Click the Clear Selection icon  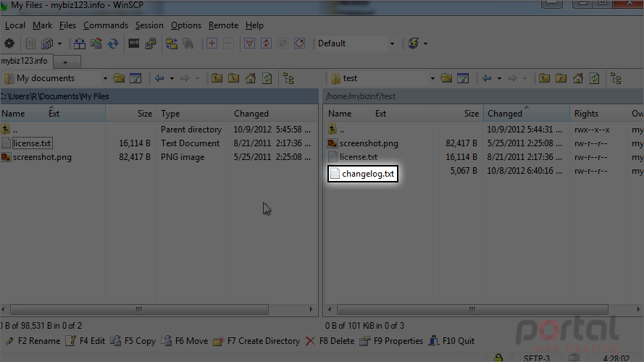pyautogui.click(x=283, y=43)
